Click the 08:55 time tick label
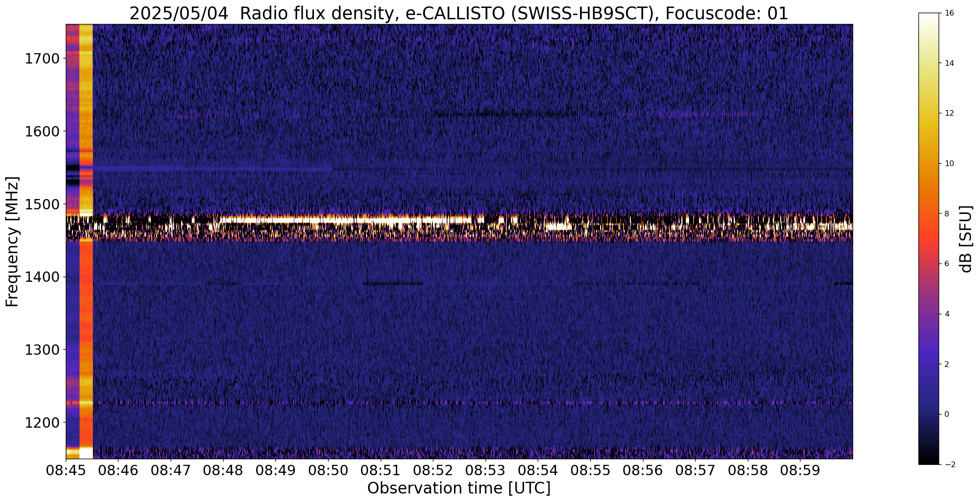 coord(590,470)
